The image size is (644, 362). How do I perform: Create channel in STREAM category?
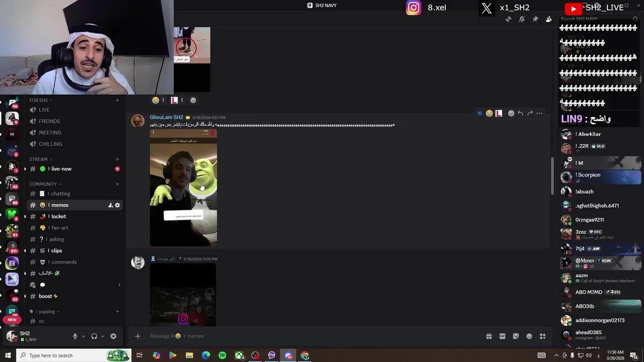[117, 159]
